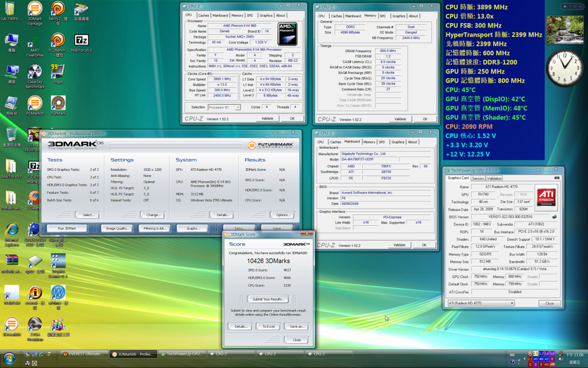Click Options... under Results in 3DMark06

click(x=283, y=215)
